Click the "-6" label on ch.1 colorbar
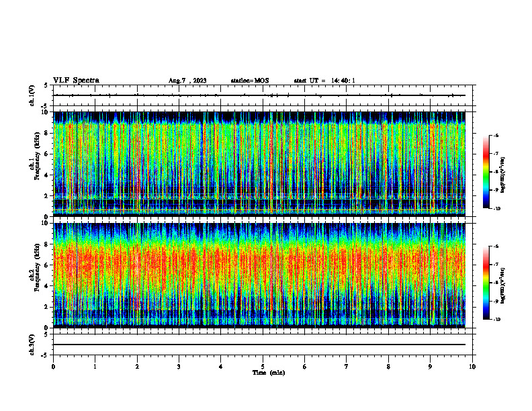532x411 pixels. (495, 135)
